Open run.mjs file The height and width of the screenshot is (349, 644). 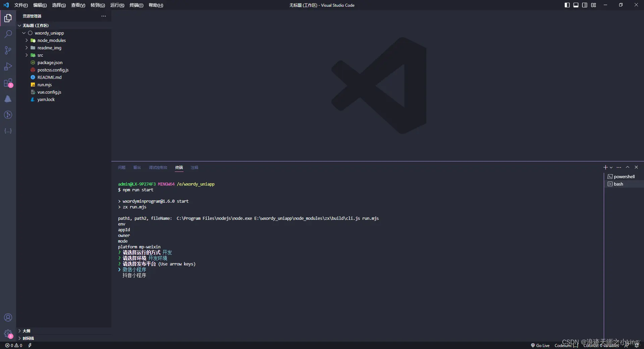(x=64, y=85)
